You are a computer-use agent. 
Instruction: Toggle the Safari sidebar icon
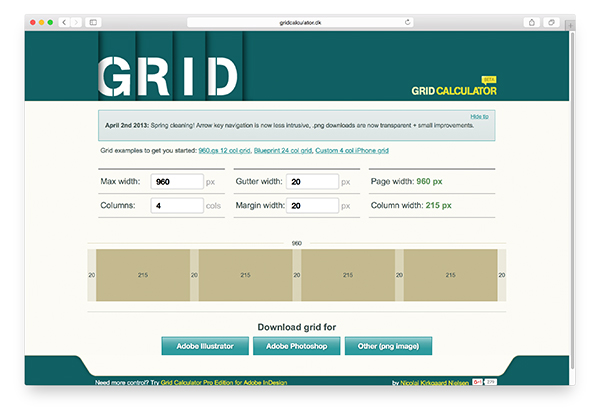[93, 23]
